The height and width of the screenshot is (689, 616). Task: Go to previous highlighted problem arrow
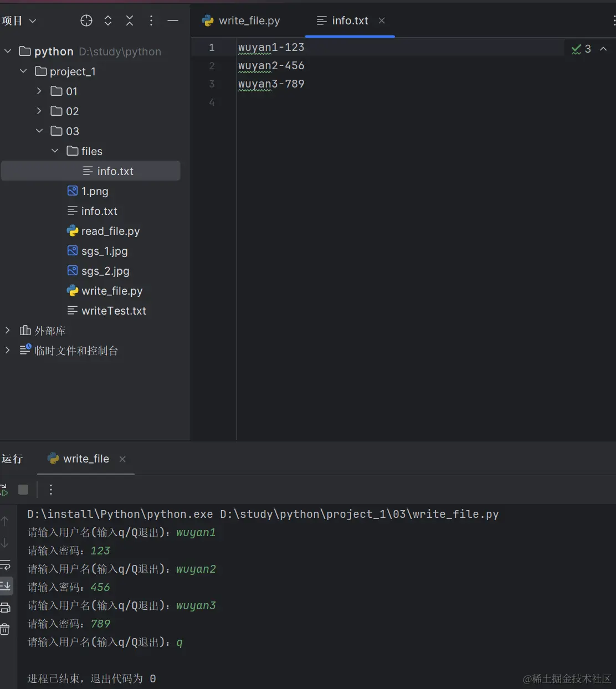tap(603, 49)
